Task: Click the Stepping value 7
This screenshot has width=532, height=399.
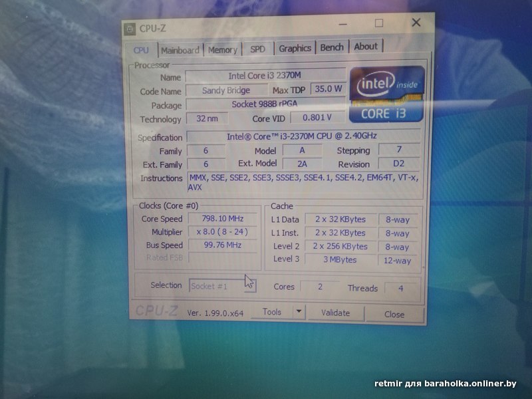Action: coord(400,149)
